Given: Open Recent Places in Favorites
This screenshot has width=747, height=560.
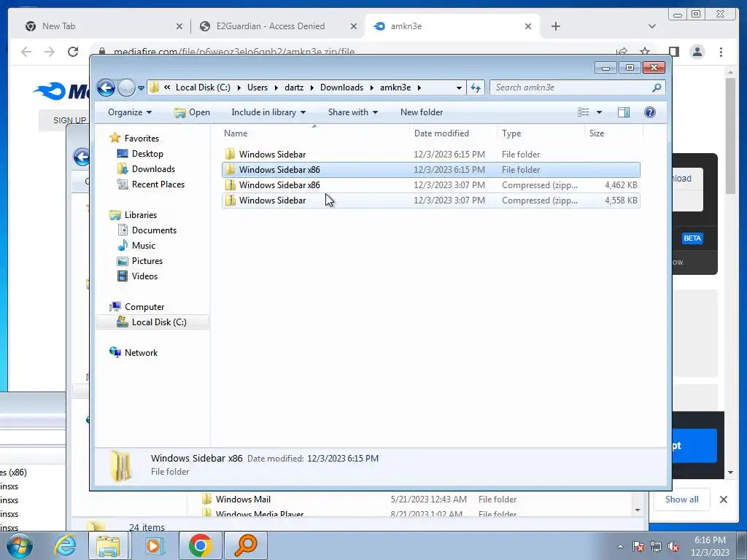Looking at the screenshot, I should (158, 184).
